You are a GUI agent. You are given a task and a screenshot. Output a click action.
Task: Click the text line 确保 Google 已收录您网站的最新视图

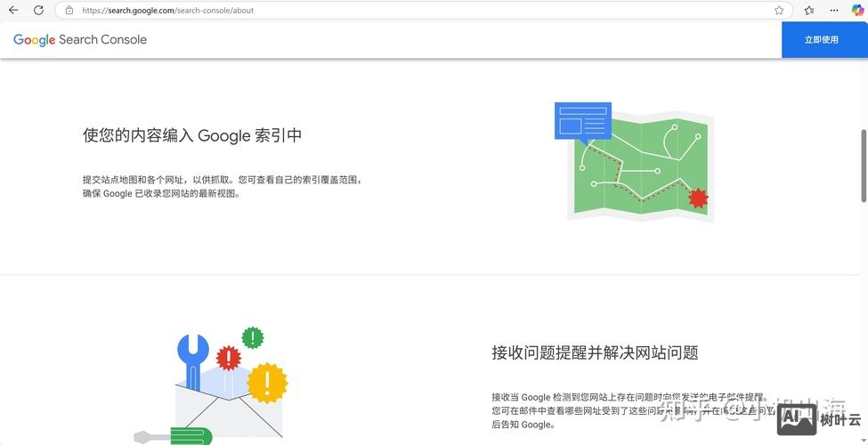click(162, 194)
